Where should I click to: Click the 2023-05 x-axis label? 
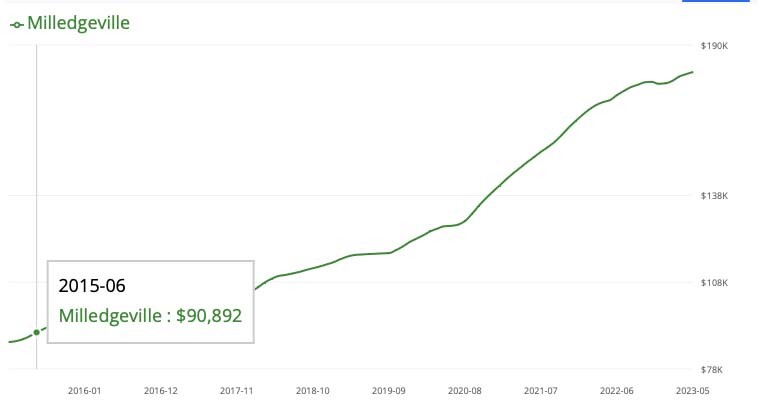click(x=691, y=391)
